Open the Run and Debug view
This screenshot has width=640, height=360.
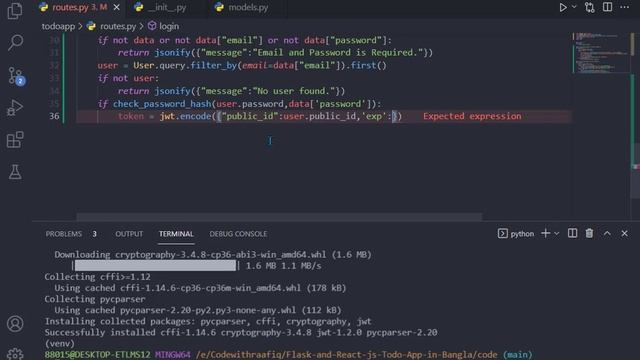pos(15,108)
